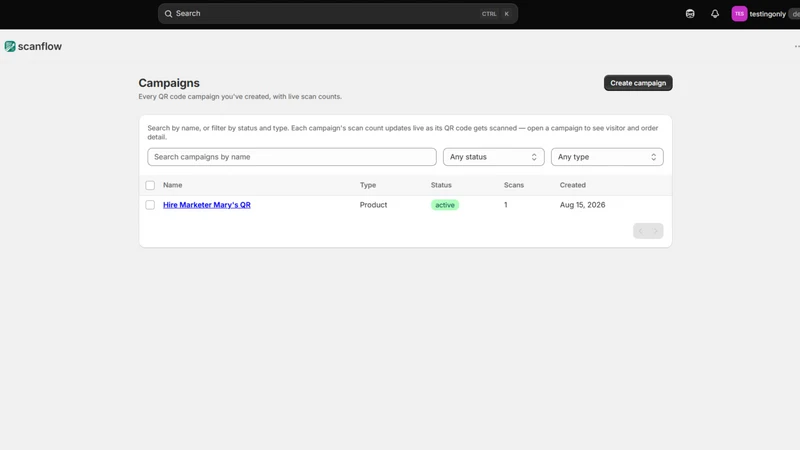Focus the Search campaigns by name field
The width and height of the screenshot is (800, 450).
tap(292, 157)
